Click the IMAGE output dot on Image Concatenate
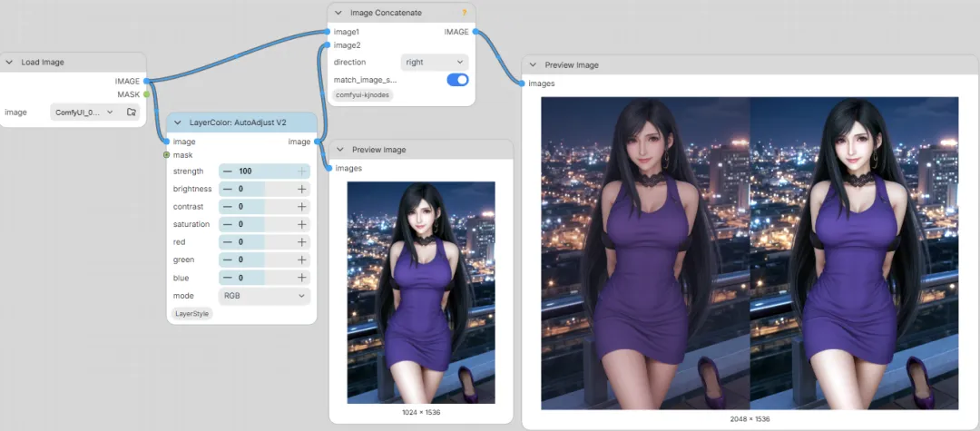Viewport: 980px width, 431px height. [475, 31]
